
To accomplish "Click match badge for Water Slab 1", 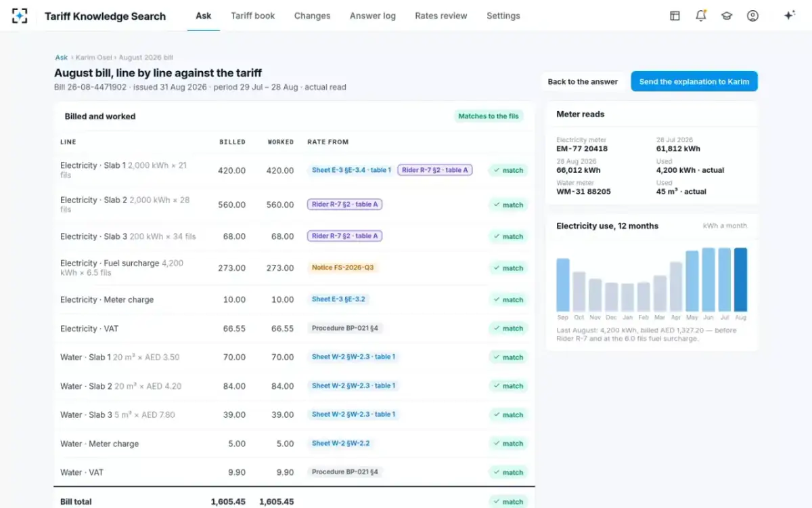I will tap(508, 357).
